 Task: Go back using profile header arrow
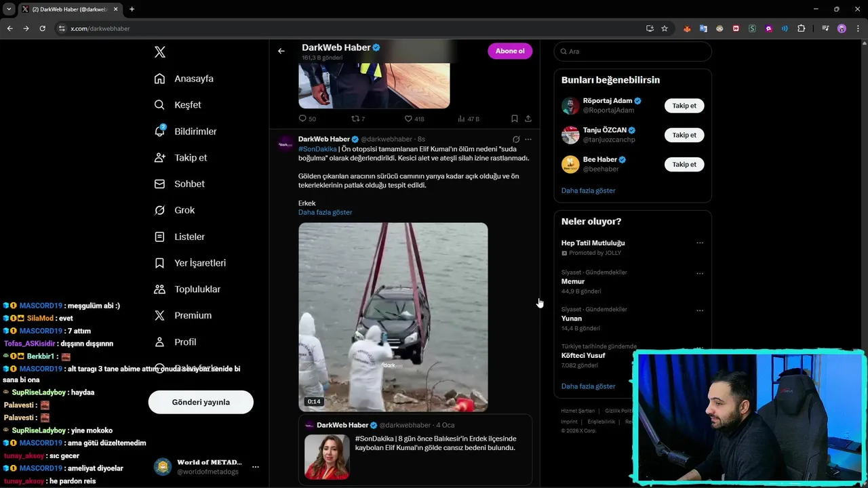[281, 51]
